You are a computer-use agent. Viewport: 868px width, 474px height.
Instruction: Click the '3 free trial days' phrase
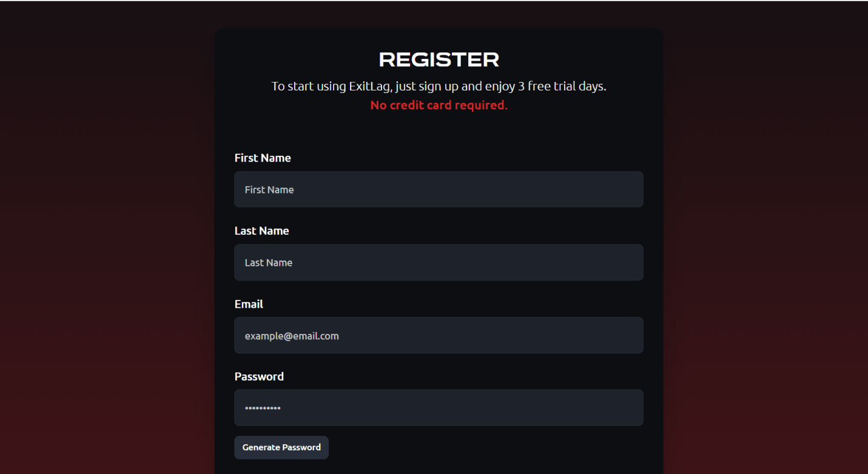click(x=562, y=86)
